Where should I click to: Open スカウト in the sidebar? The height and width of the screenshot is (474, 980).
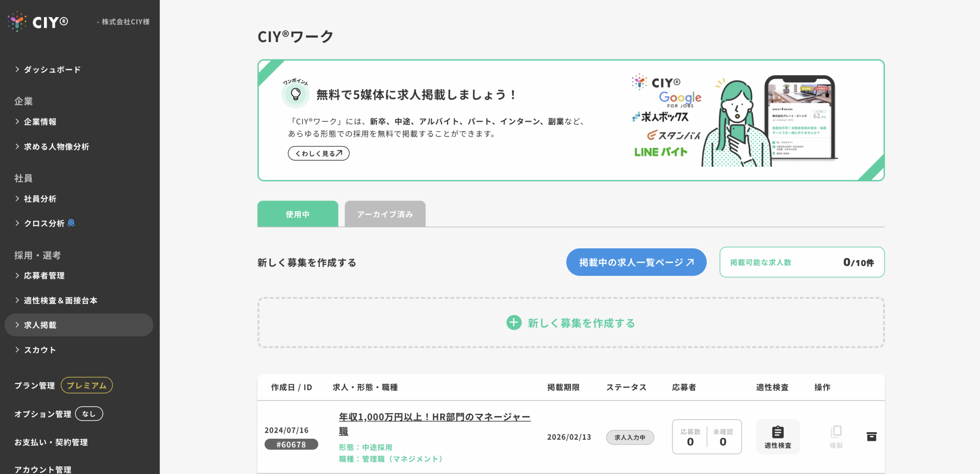[x=40, y=350]
